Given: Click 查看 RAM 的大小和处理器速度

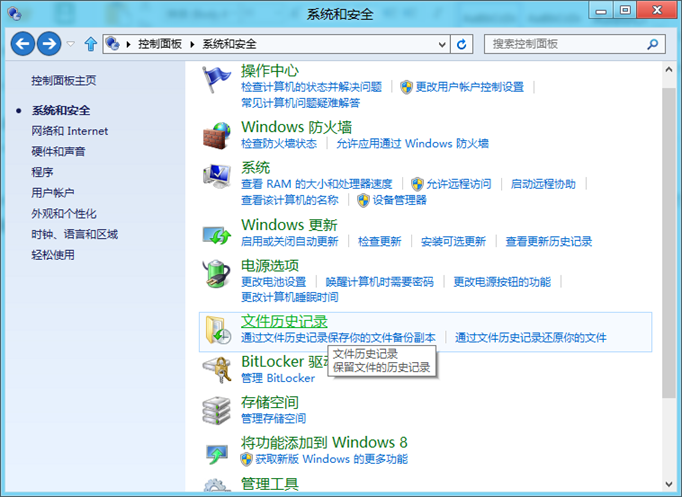Looking at the screenshot, I should click(317, 184).
